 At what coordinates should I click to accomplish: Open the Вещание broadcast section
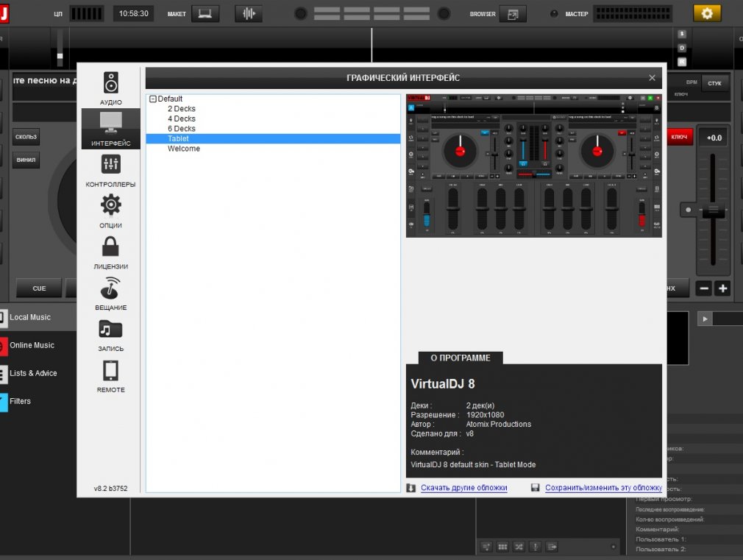pyautogui.click(x=111, y=294)
